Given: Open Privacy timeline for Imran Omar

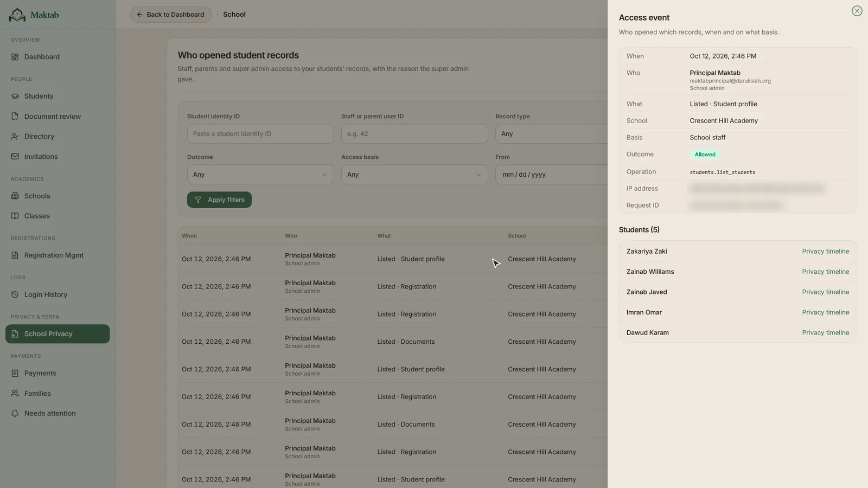Looking at the screenshot, I should (825, 312).
